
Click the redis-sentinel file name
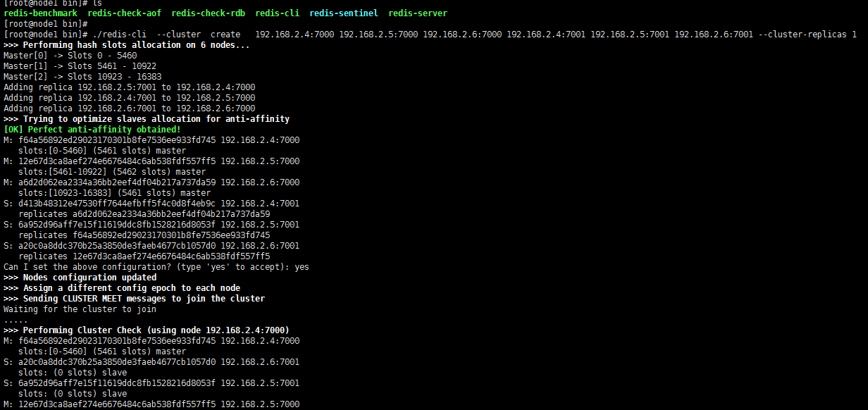(343, 13)
